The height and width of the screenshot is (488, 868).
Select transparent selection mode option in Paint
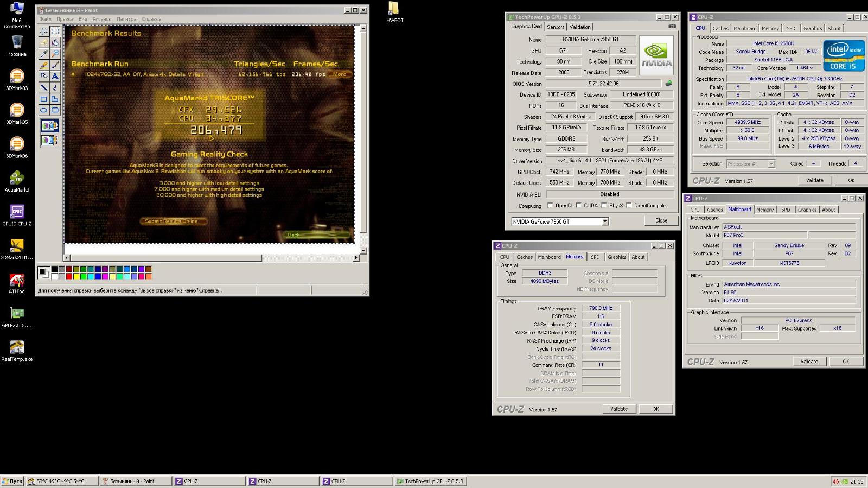49,140
